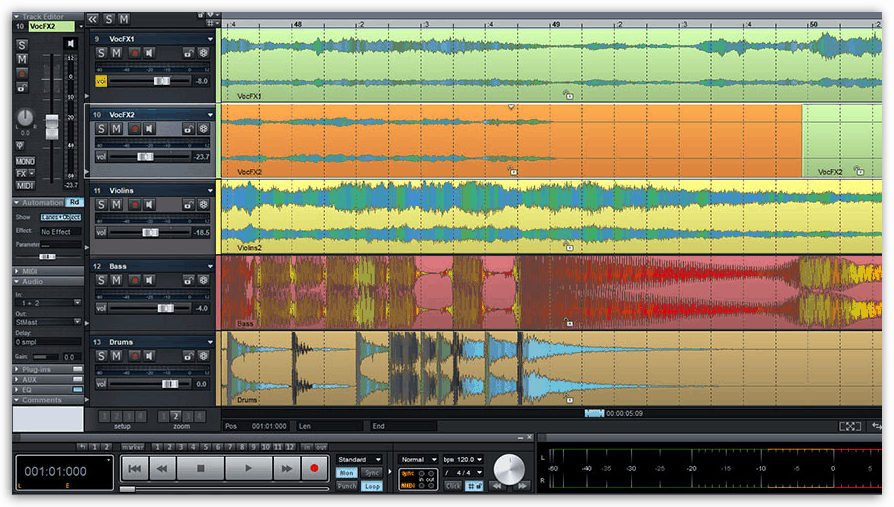The height and width of the screenshot is (507, 894).
Task: Click the Drums track monitoring speaker icon
Action: [x=149, y=357]
